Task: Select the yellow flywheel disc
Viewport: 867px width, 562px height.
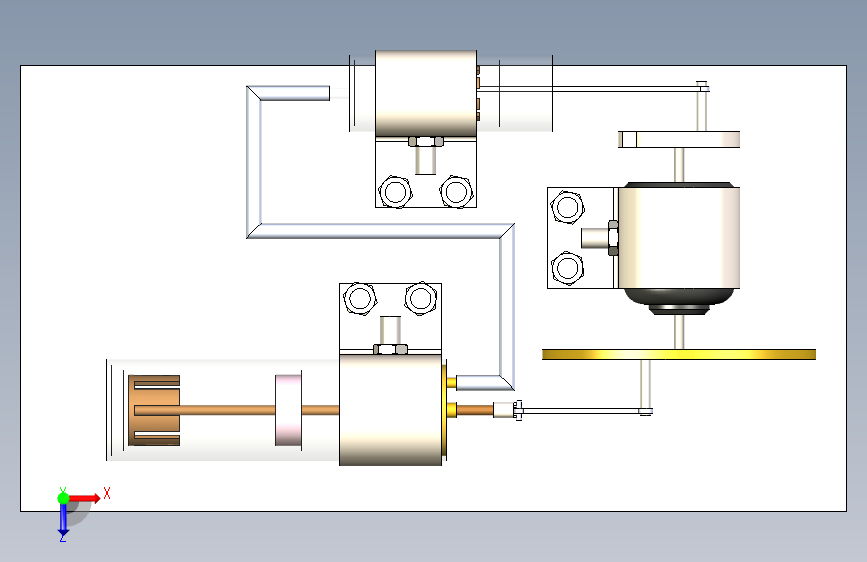Action: coord(679,355)
